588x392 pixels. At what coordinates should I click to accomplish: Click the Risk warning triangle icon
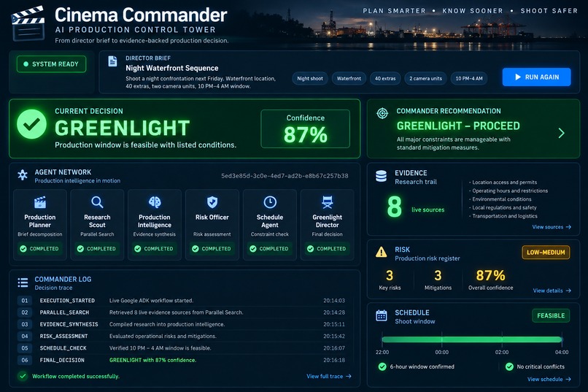pos(382,252)
